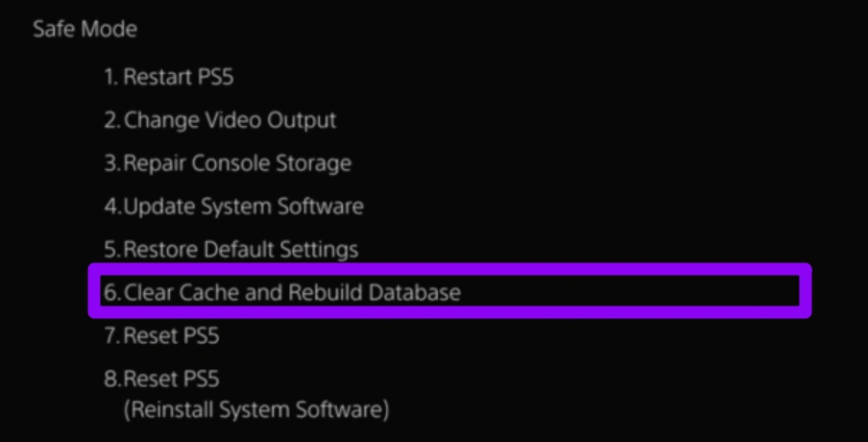Click the Safe Mode heading
868x442 pixels.
point(84,29)
